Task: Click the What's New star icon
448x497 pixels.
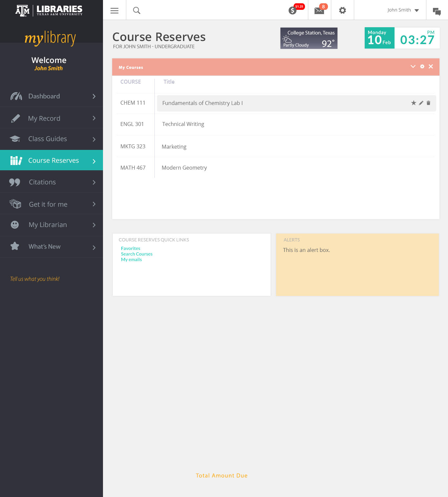Action: (15, 246)
